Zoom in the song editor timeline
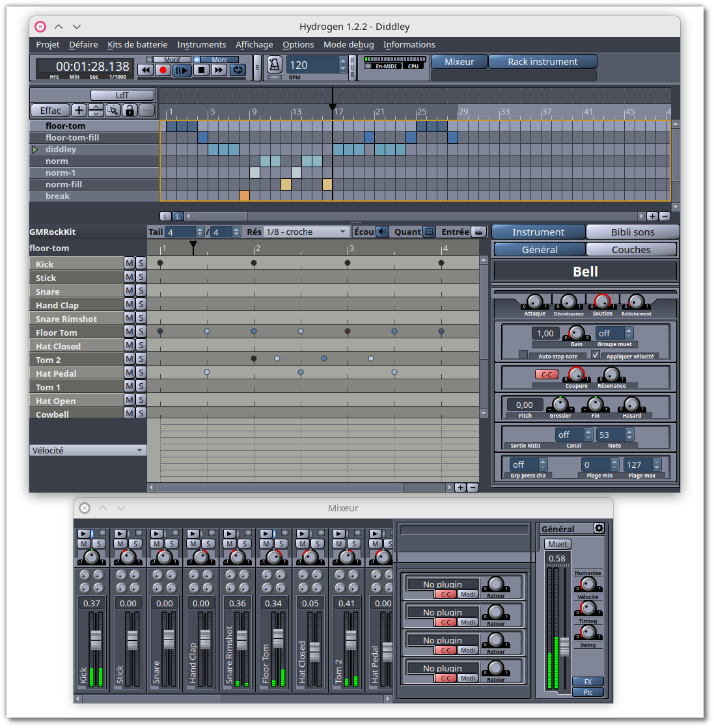The height and width of the screenshot is (728, 714). (x=652, y=217)
